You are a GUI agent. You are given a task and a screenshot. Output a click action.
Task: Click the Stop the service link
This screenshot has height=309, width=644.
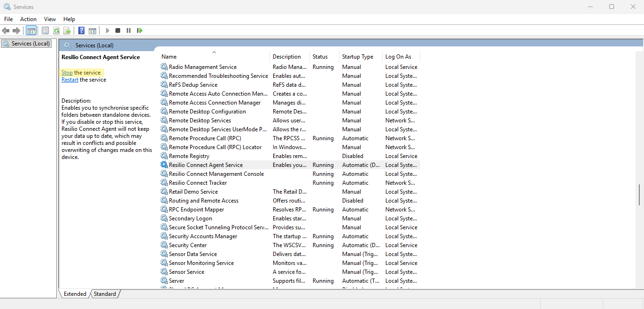point(67,73)
